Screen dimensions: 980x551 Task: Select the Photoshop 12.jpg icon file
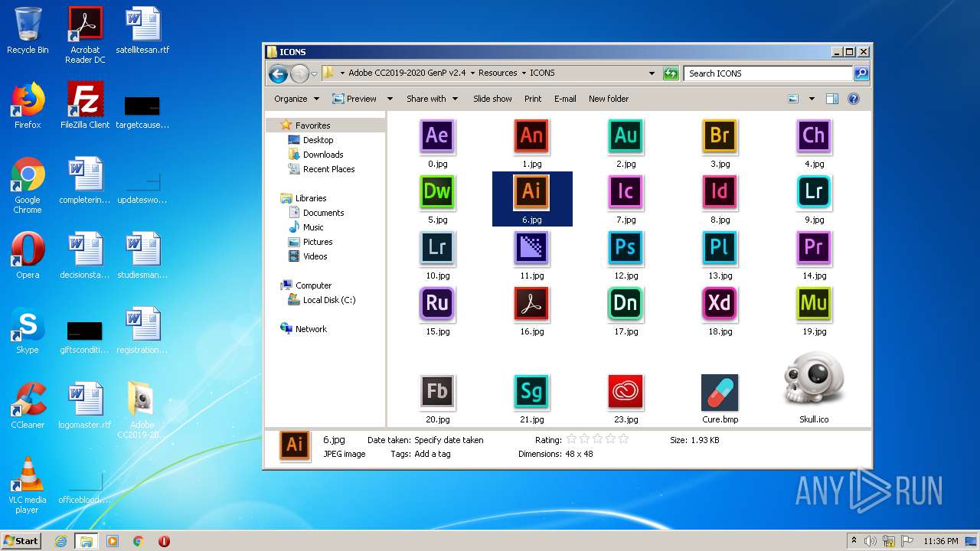click(x=626, y=247)
